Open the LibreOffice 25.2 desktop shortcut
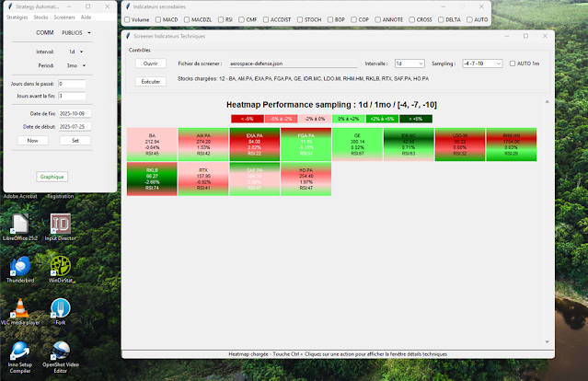 pyautogui.click(x=19, y=225)
